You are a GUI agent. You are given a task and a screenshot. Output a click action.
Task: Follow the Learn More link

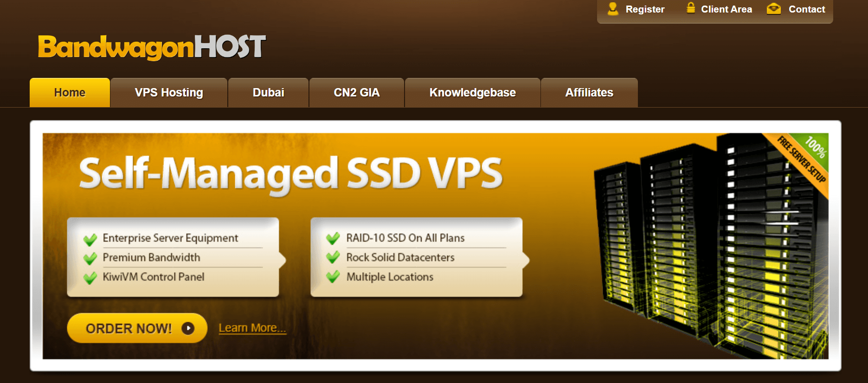pyautogui.click(x=252, y=328)
